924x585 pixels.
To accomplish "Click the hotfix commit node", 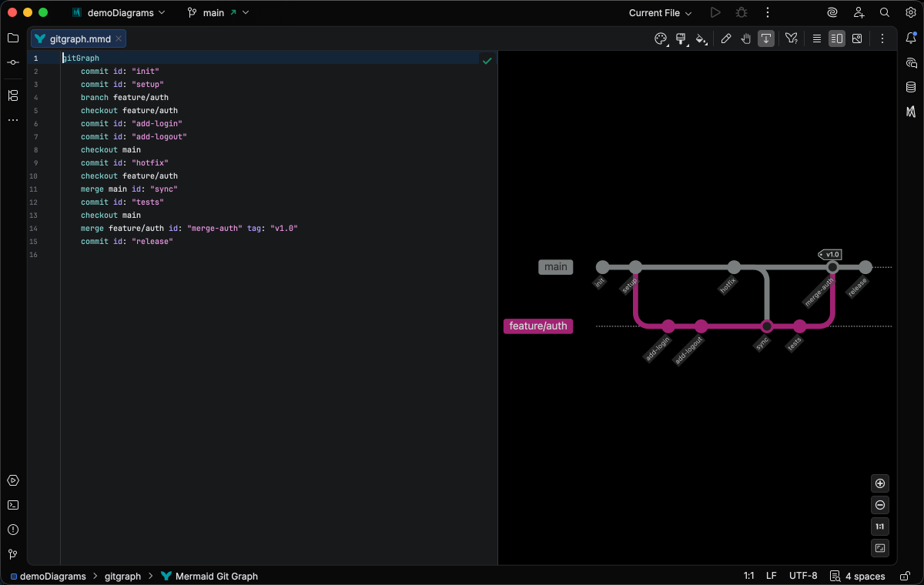I will coord(734,267).
